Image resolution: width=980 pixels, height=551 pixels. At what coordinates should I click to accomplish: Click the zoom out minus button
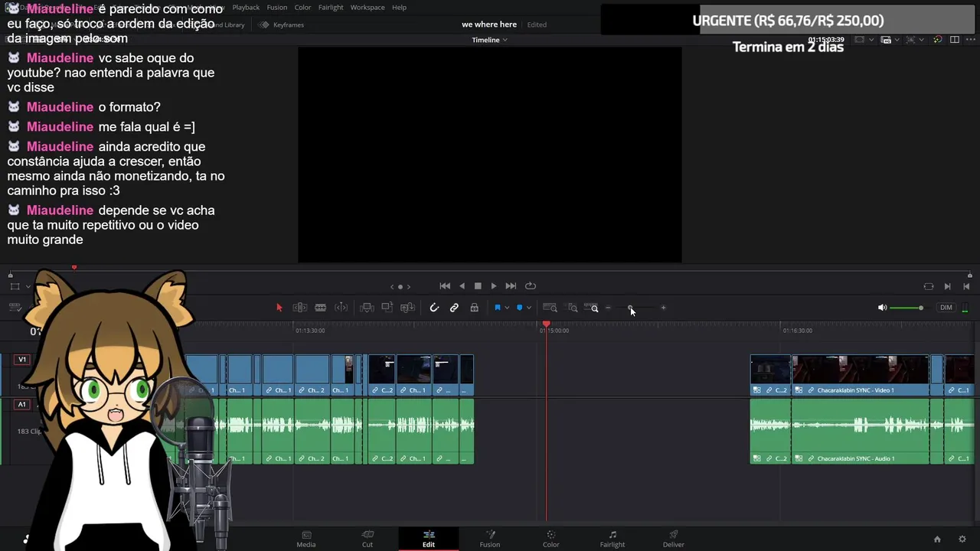tap(608, 308)
